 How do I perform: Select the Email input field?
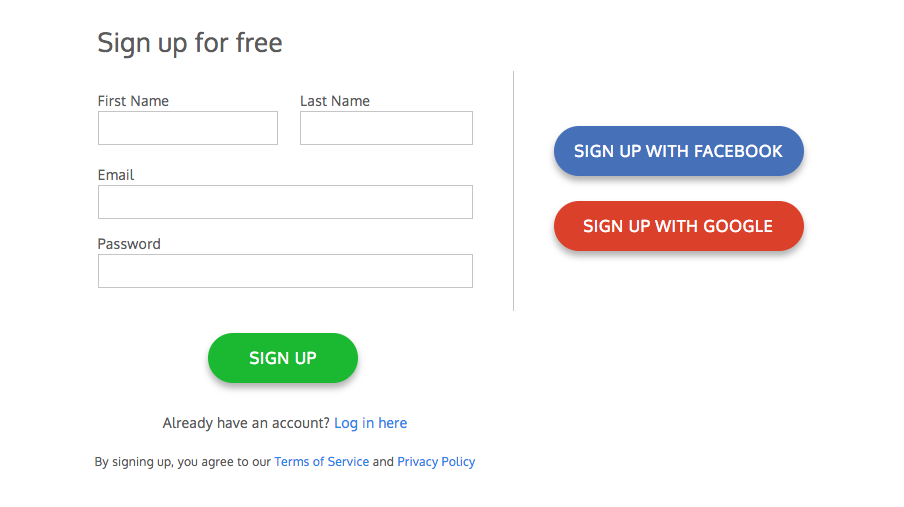pos(285,202)
